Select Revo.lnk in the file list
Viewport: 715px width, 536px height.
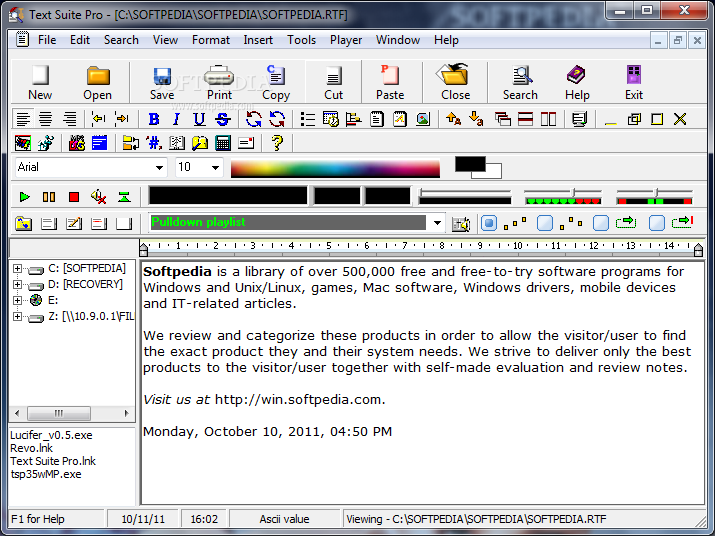pos(31,448)
